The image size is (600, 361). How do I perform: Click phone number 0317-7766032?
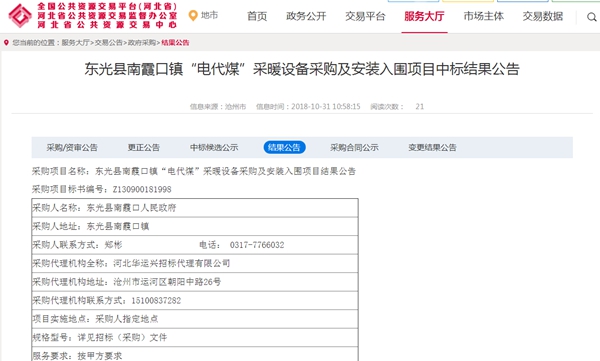(257, 245)
